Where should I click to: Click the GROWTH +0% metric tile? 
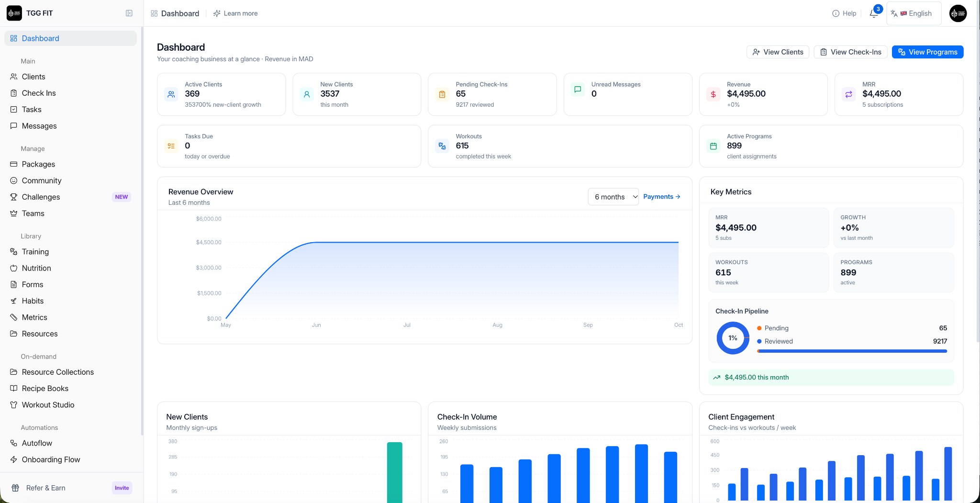pyautogui.click(x=893, y=227)
